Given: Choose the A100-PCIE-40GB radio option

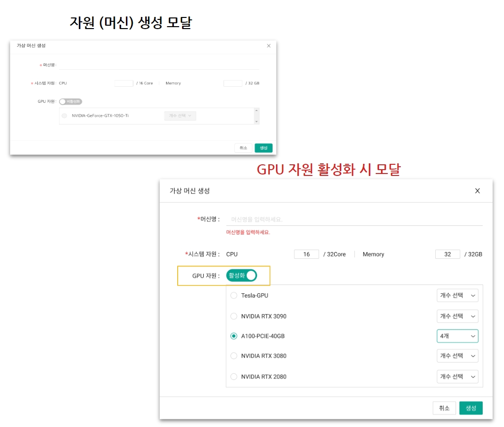Looking at the screenshot, I should (x=234, y=336).
